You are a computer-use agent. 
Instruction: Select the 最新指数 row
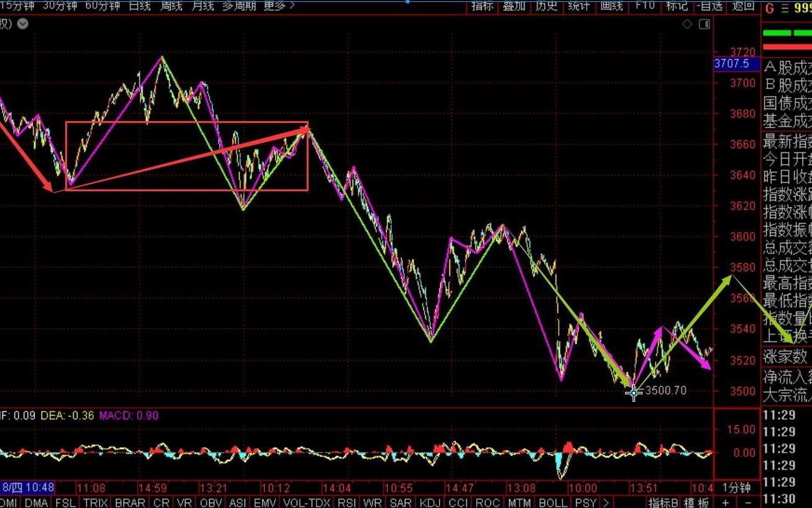[787, 140]
